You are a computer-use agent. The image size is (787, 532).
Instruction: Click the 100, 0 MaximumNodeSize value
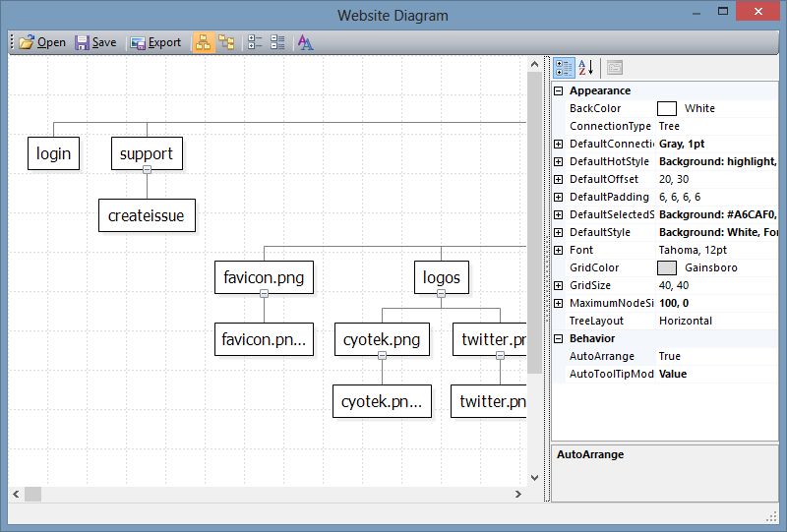[674, 303]
